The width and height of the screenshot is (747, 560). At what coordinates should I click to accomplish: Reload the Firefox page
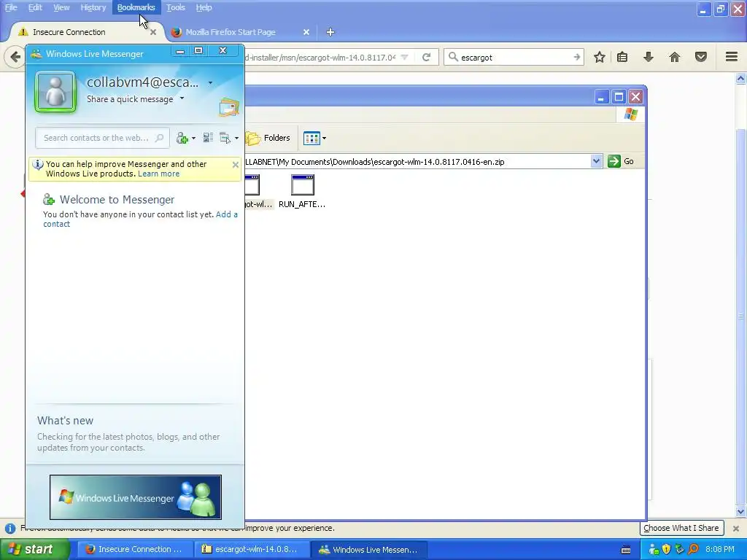[426, 57]
